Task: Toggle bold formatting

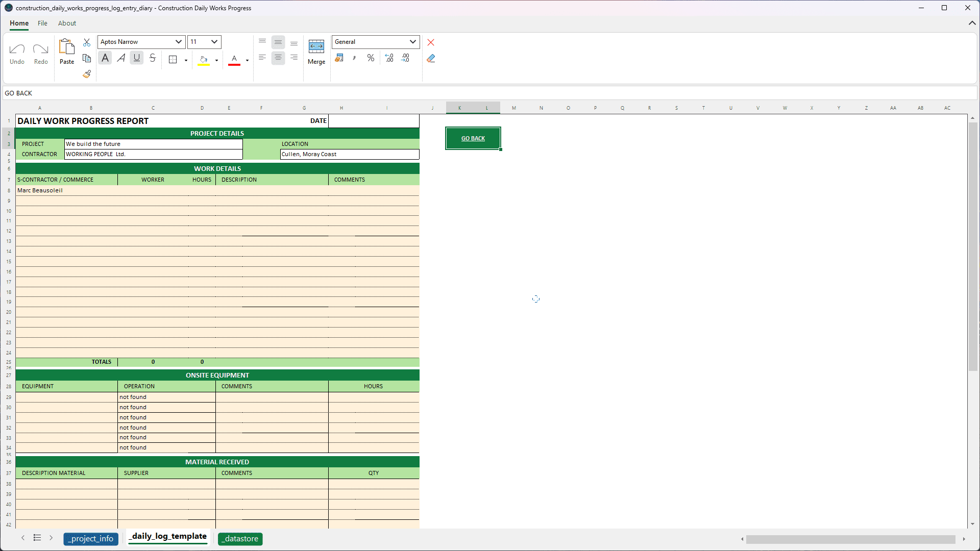Action: 105,58
